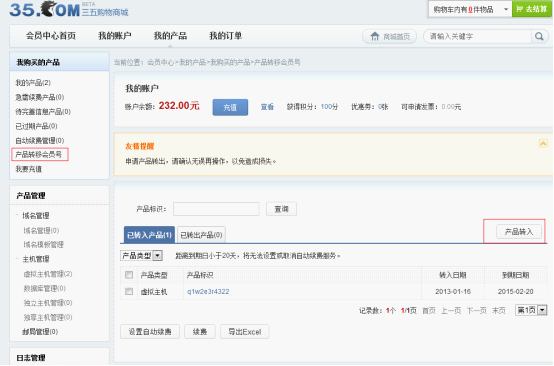The height and width of the screenshot is (366, 554).
Task: Select 我要充值 in sidebar
Action: pos(29,169)
